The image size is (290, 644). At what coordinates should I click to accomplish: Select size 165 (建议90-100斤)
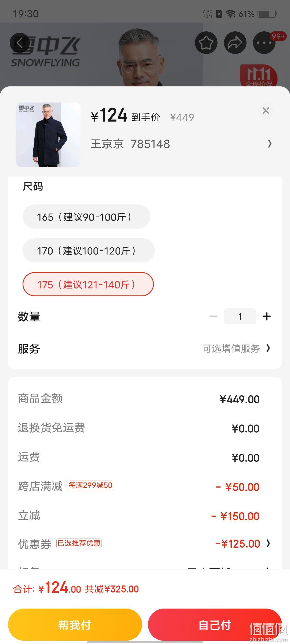click(x=86, y=217)
